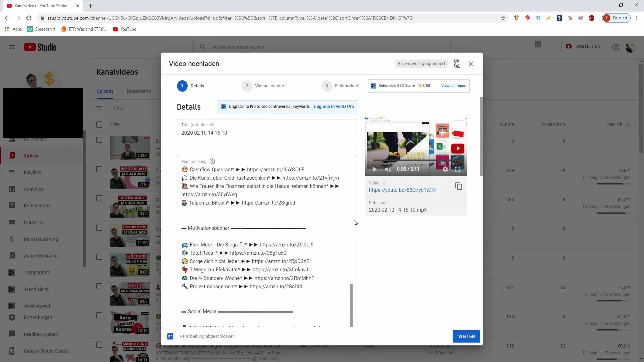
Task: Check the Aktie einfach kaufen row checkbox
Action: pos(99,315)
